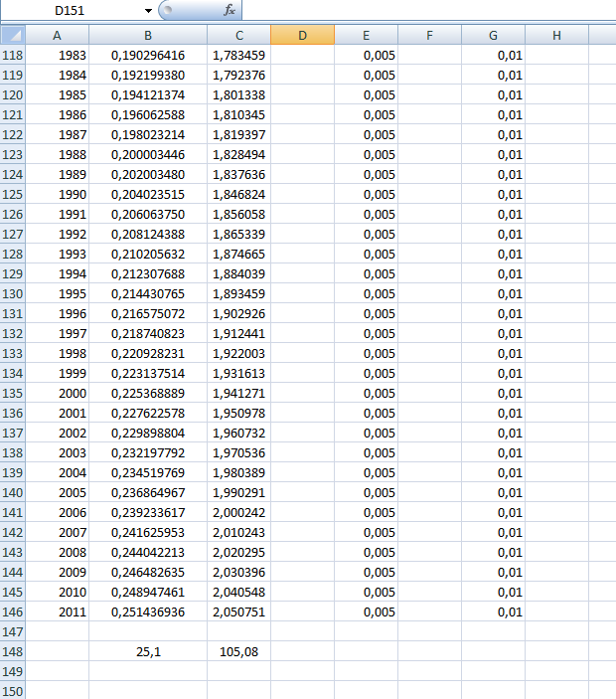Viewport: 616px width, 699px height.
Task: Select row 118 header
Action: click(x=12, y=55)
